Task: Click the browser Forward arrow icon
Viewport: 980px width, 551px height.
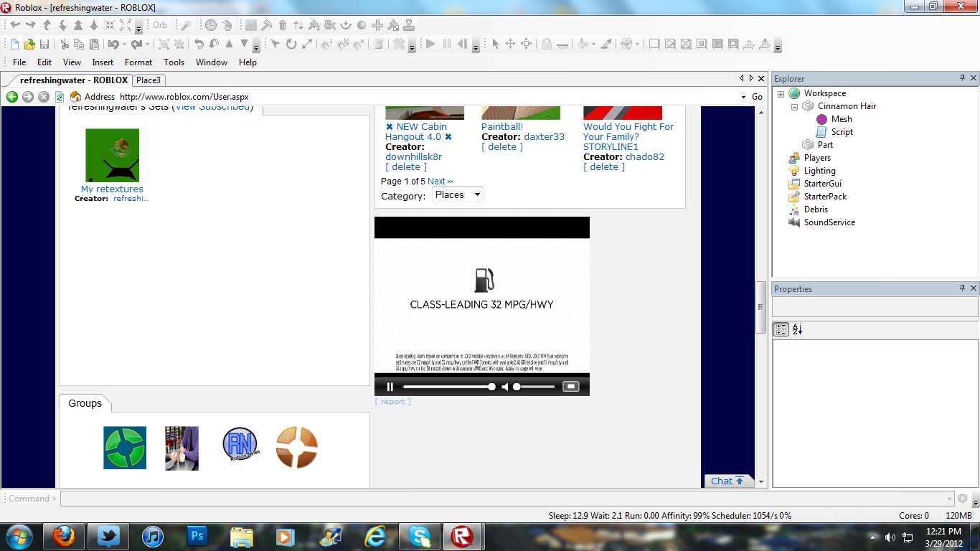Action: pyautogui.click(x=28, y=97)
